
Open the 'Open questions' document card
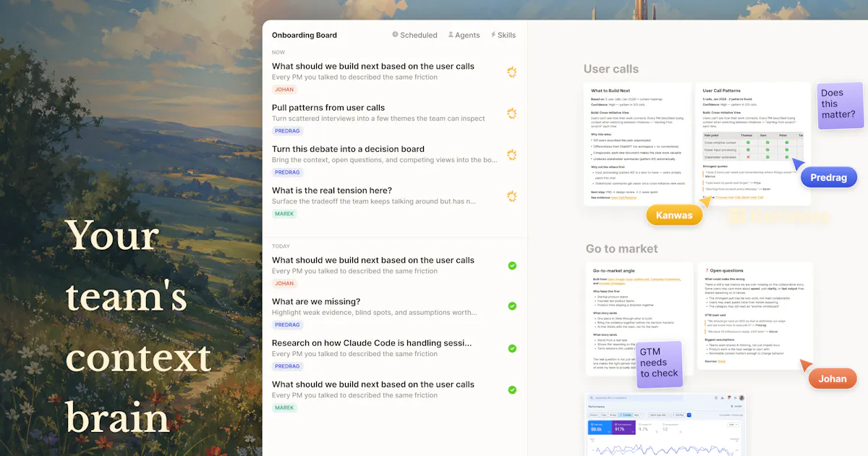754,316
